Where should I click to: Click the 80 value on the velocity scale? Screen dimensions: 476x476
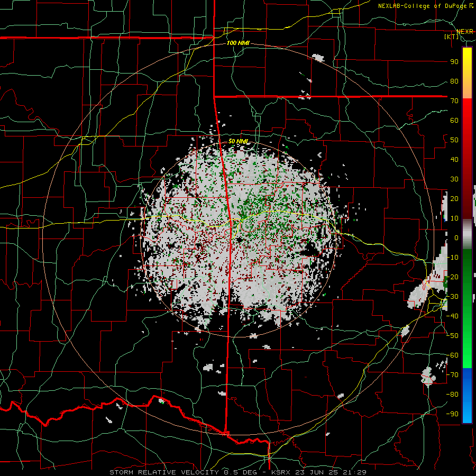click(454, 81)
